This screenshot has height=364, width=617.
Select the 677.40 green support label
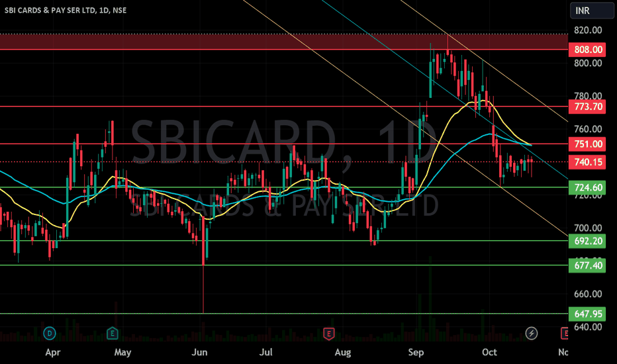coord(587,265)
